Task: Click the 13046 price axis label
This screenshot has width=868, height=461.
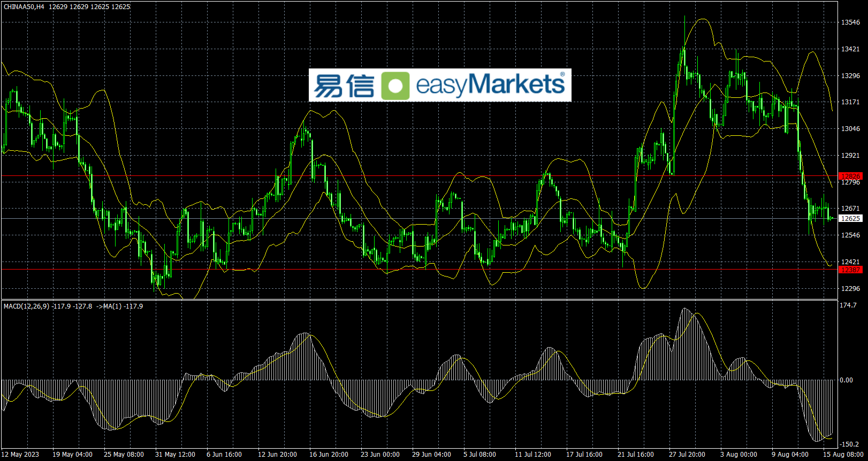Action: pyautogui.click(x=850, y=129)
